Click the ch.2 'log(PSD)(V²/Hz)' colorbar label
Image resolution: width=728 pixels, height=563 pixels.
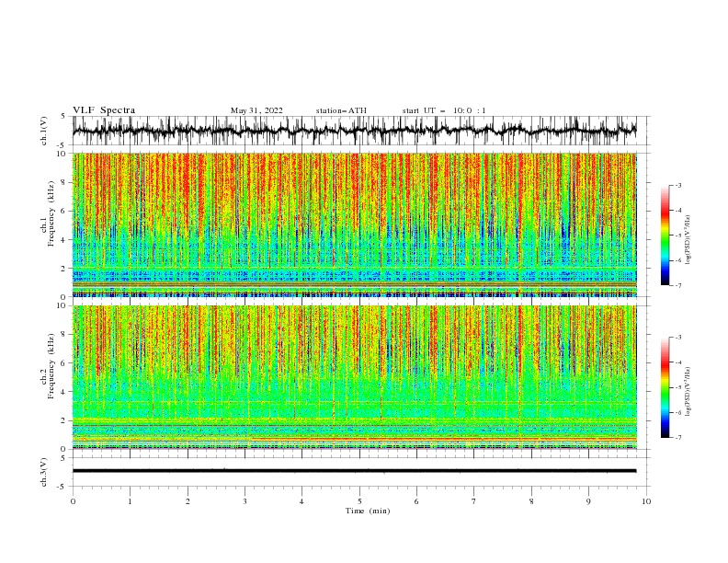(688, 392)
